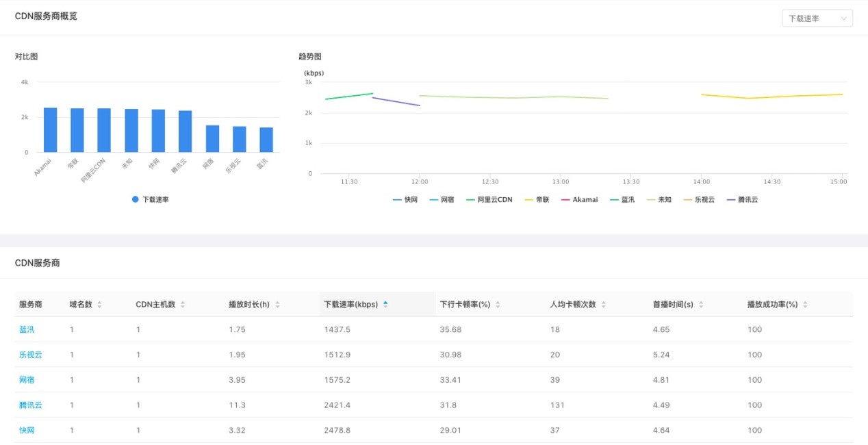Viewport: 868px width, 445px height.
Task: Sort table by 域名数 column
Action: pyautogui.click(x=86, y=305)
